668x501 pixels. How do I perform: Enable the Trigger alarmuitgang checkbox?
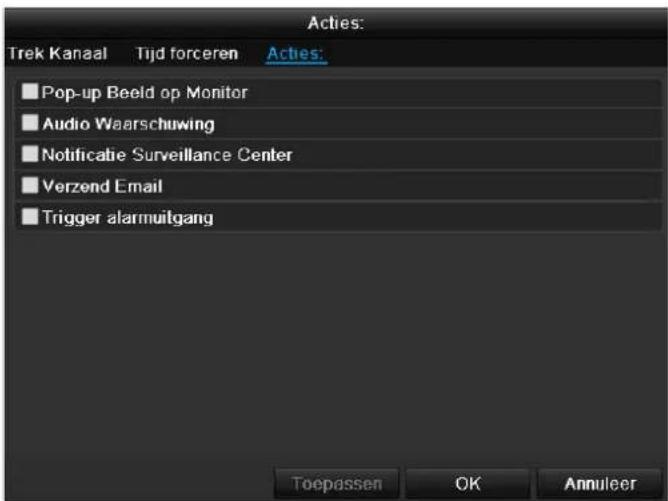coord(30,216)
